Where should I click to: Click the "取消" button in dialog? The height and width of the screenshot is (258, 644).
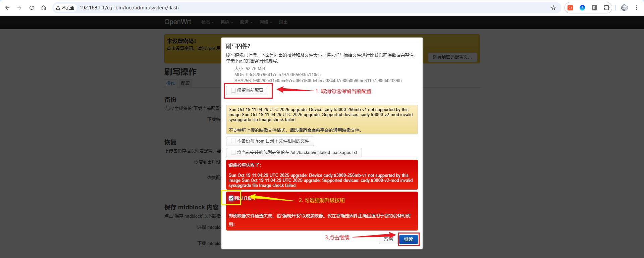tap(388, 239)
